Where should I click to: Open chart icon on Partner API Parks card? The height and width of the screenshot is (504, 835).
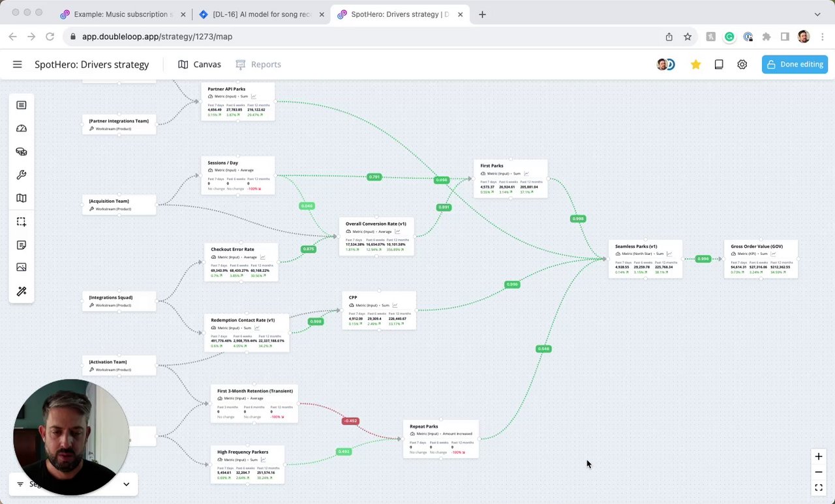coord(254,96)
